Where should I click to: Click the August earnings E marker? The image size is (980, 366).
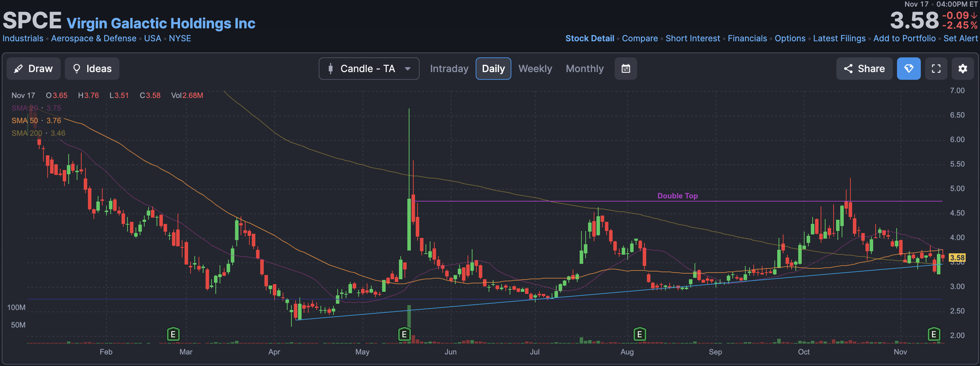[640, 334]
